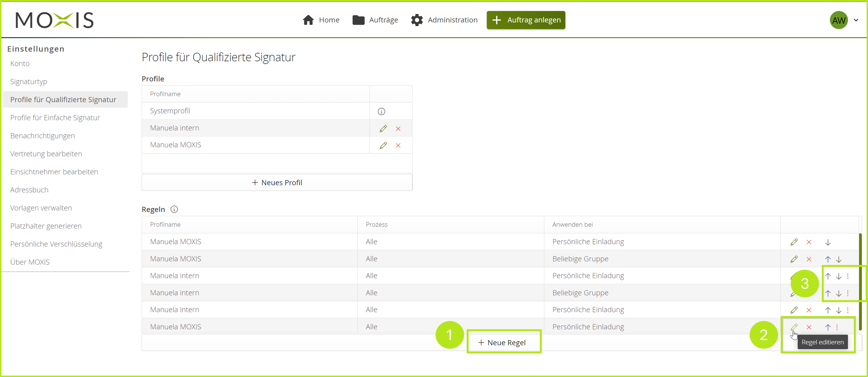Move the first rule down with arrow
Viewport: 868px width, 377px height.
827,242
